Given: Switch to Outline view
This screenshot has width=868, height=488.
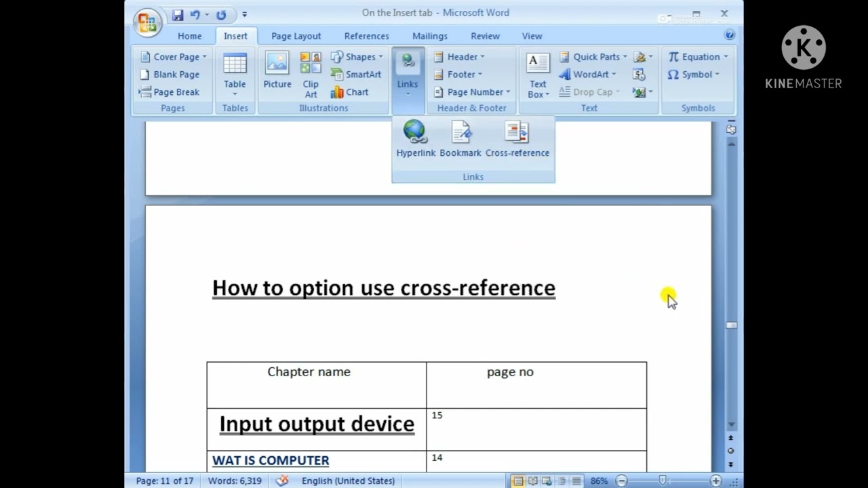Looking at the screenshot, I should click(x=561, y=481).
